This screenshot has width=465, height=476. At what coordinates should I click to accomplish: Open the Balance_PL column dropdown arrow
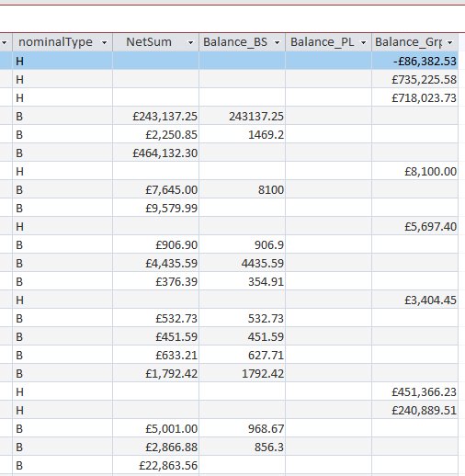(363, 42)
